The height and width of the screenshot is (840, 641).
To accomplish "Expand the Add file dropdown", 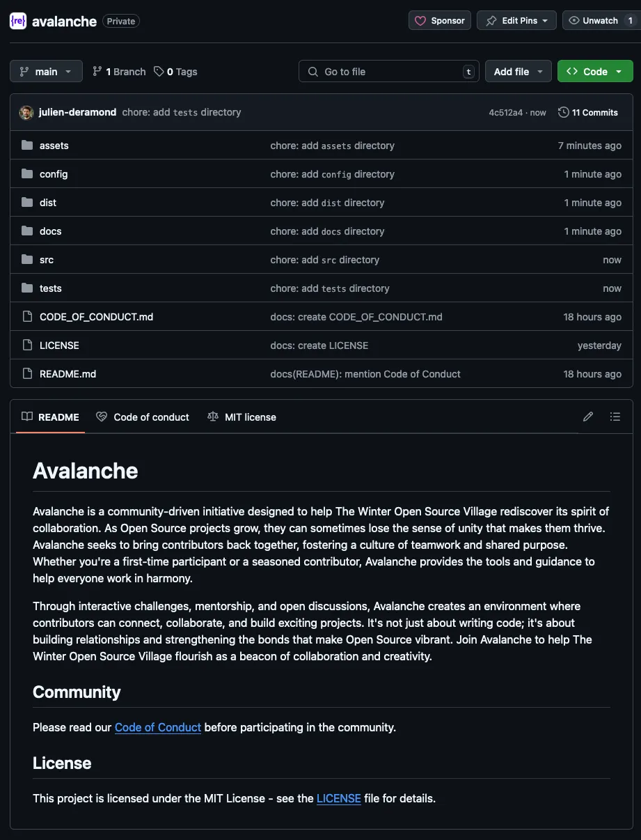I will pos(518,72).
